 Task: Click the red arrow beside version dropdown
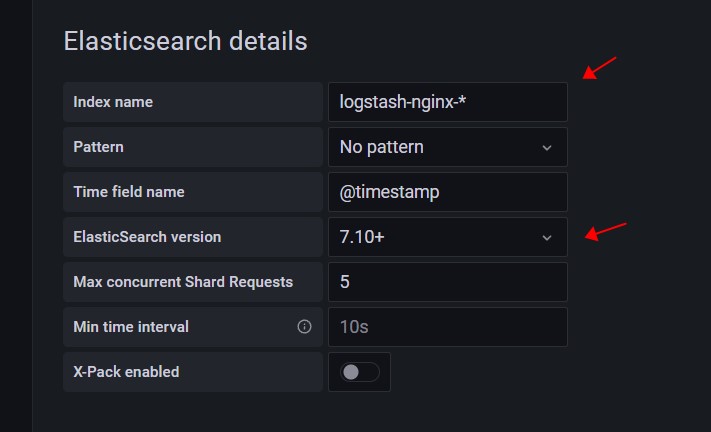click(606, 232)
